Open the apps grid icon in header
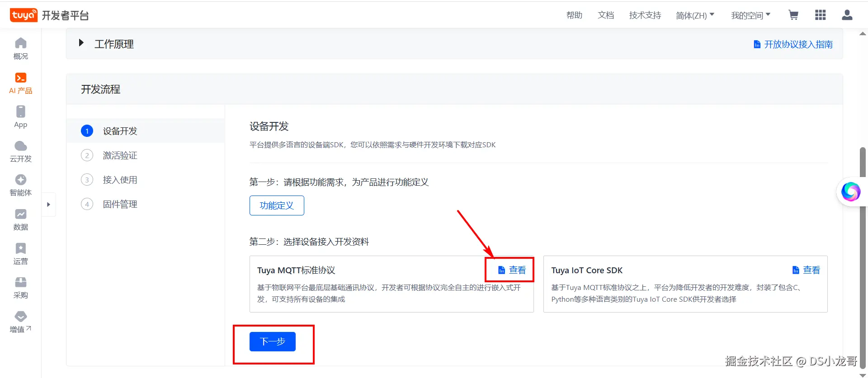The width and height of the screenshot is (868, 378). [x=821, y=15]
